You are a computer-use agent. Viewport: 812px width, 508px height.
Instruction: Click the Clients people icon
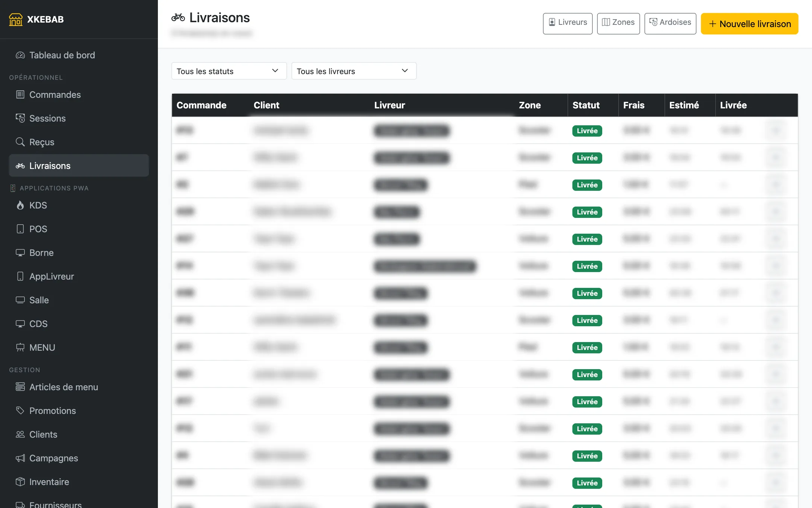pyautogui.click(x=20, y=434)
